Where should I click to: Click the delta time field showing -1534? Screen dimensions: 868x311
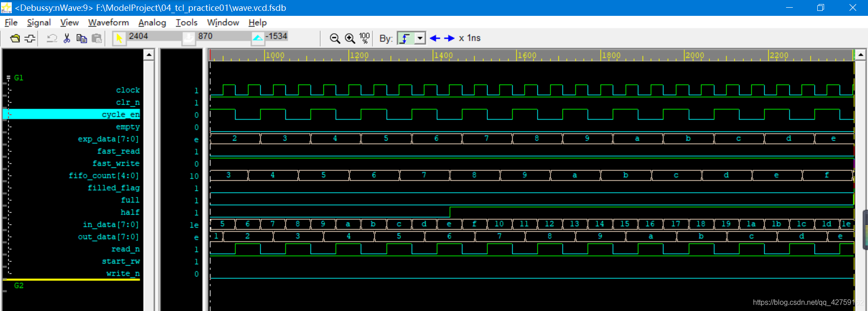point(277,36)
